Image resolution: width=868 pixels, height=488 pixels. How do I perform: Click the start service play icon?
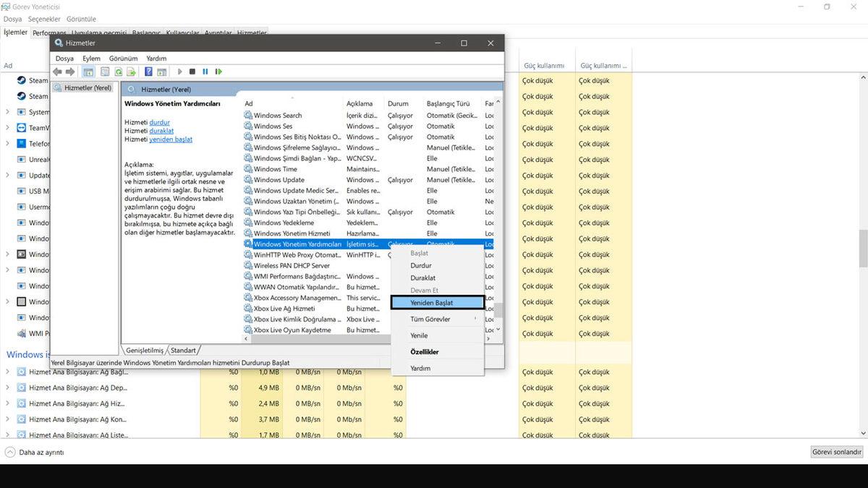179,71
